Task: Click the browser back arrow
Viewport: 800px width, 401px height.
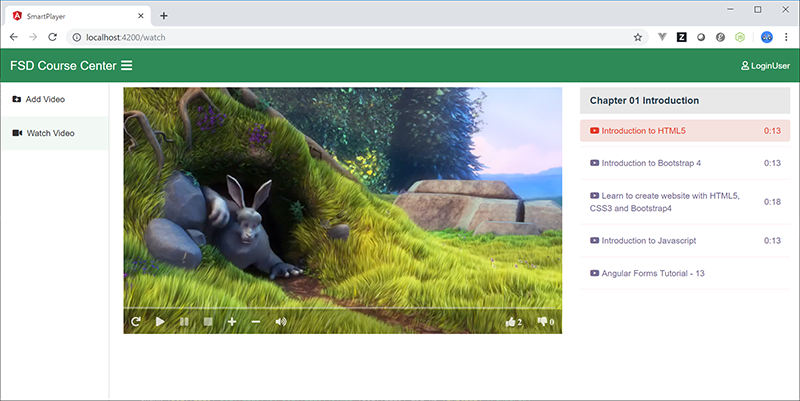Action: [x=14, y=37]
